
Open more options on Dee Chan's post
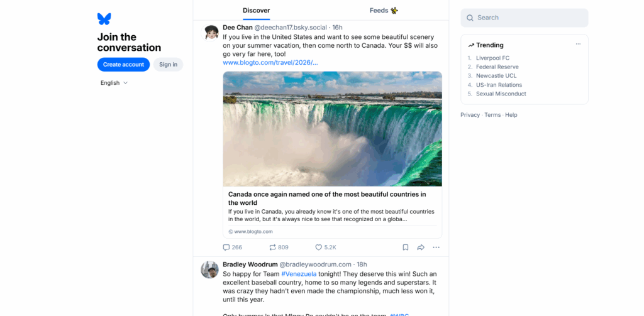click(436, 248)
